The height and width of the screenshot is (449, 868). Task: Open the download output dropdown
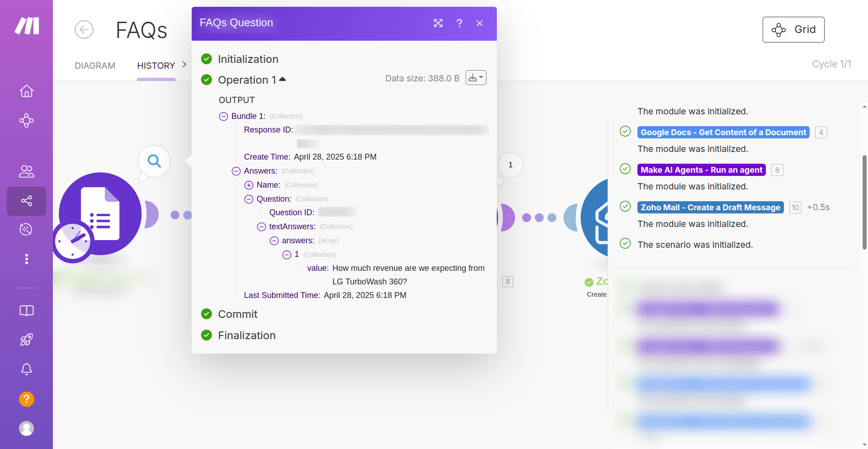(476, 78)
